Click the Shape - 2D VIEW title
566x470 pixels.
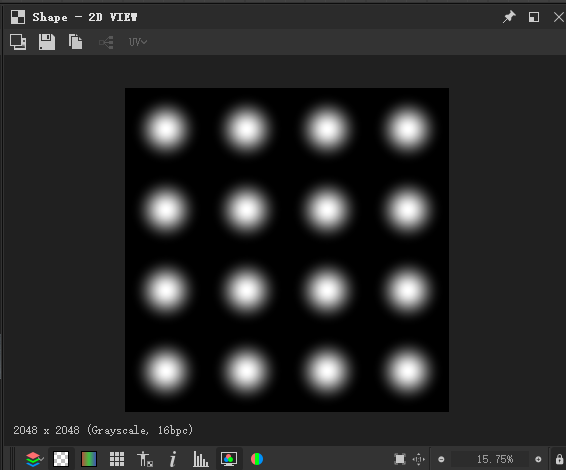coord(85,17)
